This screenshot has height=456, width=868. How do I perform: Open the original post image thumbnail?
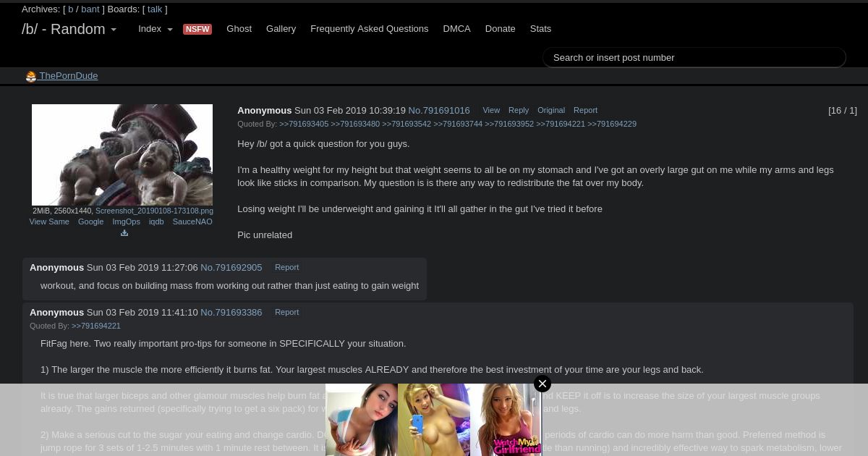(x=122, y=155)
